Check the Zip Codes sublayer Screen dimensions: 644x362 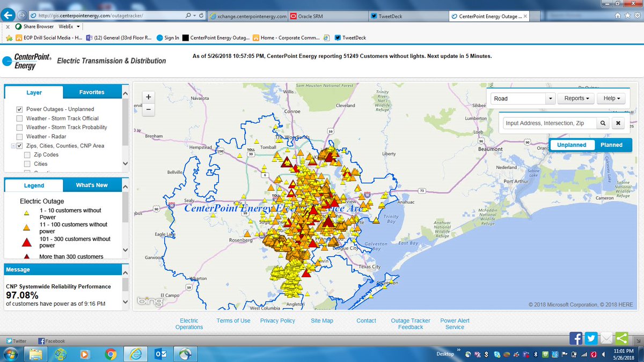pyautogui.click(x=27, y=155)
